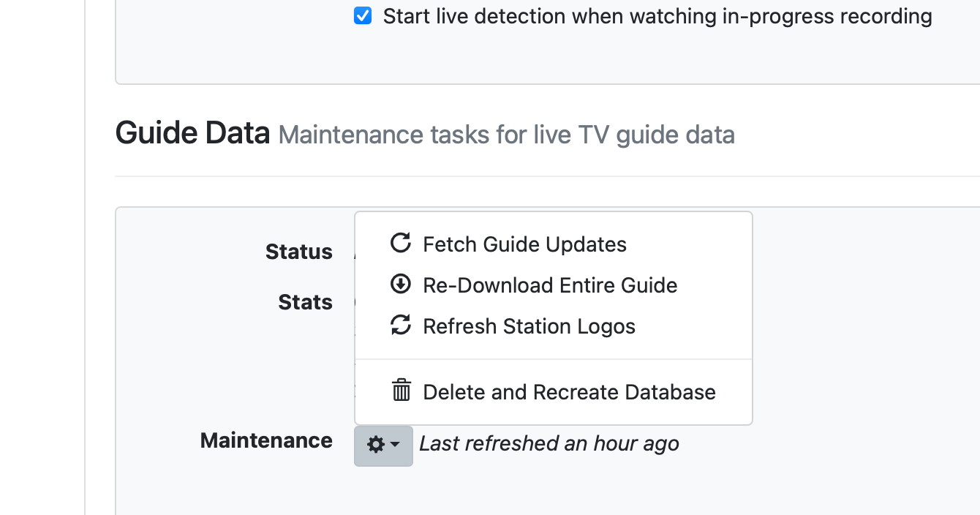Click the trash can icon
Viewport: 980px width, 515px height.
pyautogui.click(x=401, y=390)
